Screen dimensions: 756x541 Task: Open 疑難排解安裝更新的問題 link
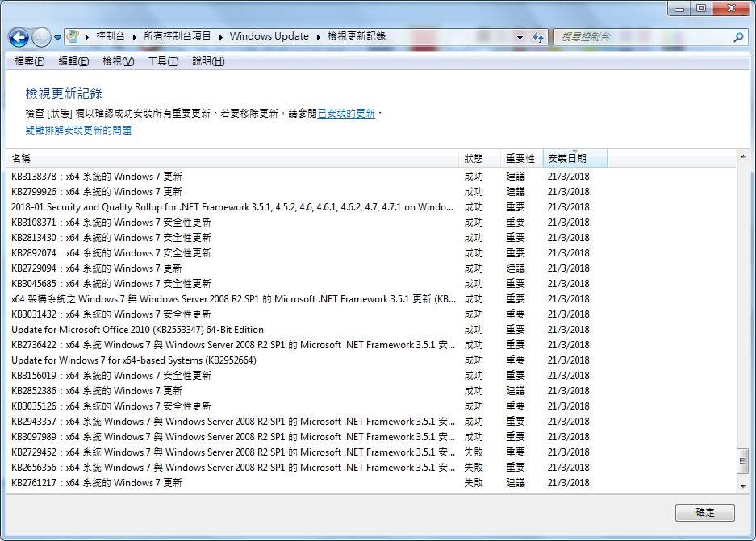pyautogui.click(x=78, y=130)
